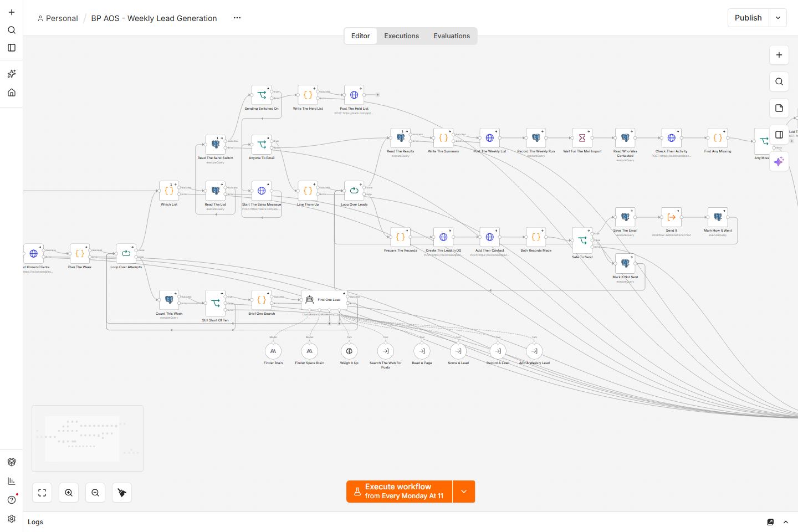Select the Write The Held List node
Screen dimensions: 798x532
(x=308, y=95)
